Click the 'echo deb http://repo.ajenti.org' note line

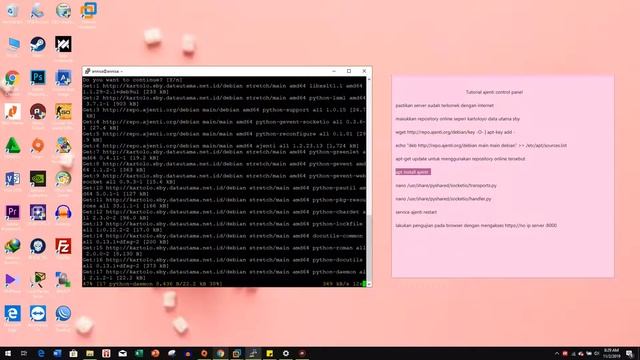point(481,145)
